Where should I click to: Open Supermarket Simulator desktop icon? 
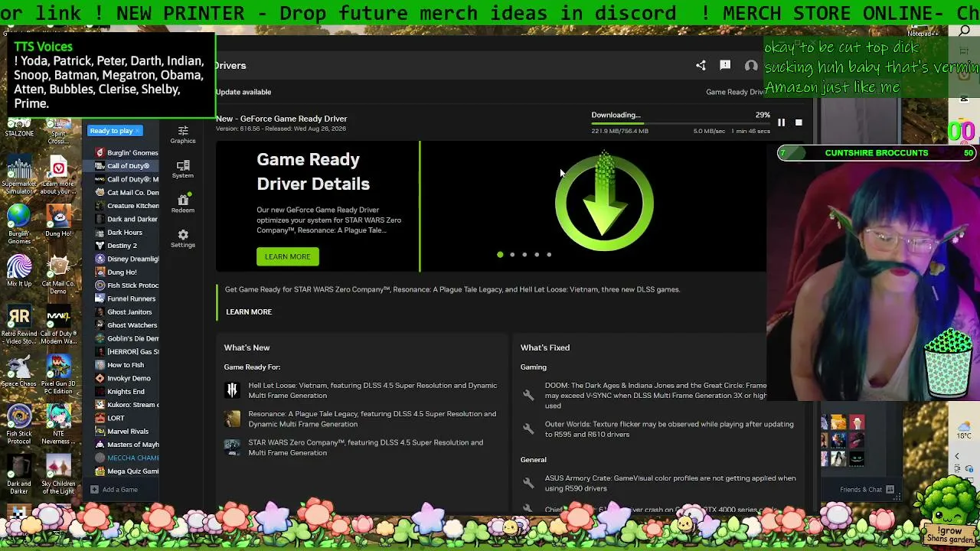pos(19,174)
